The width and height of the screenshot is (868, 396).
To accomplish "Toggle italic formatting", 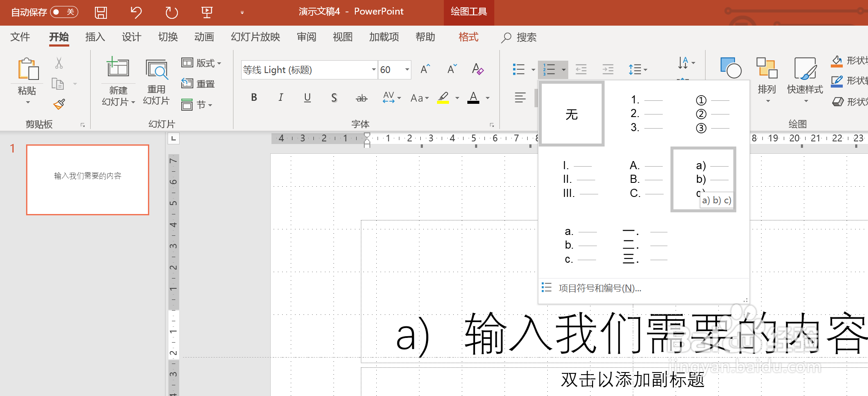I will tap(280, 97).
